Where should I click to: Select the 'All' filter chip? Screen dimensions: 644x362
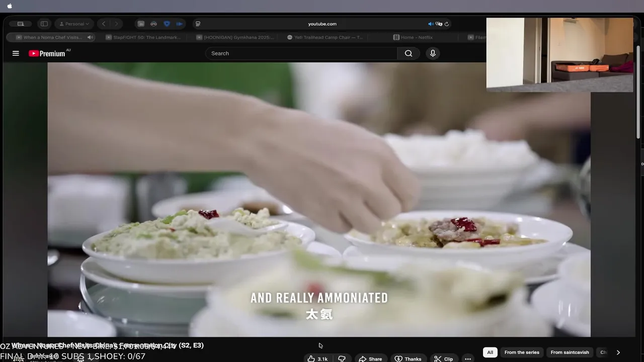tap(490, 352)
